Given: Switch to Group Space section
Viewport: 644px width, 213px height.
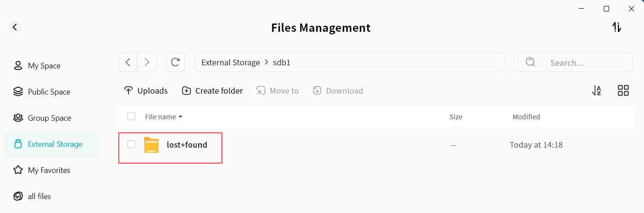Looking at the screenshot, I should click(x=49, y=118).
